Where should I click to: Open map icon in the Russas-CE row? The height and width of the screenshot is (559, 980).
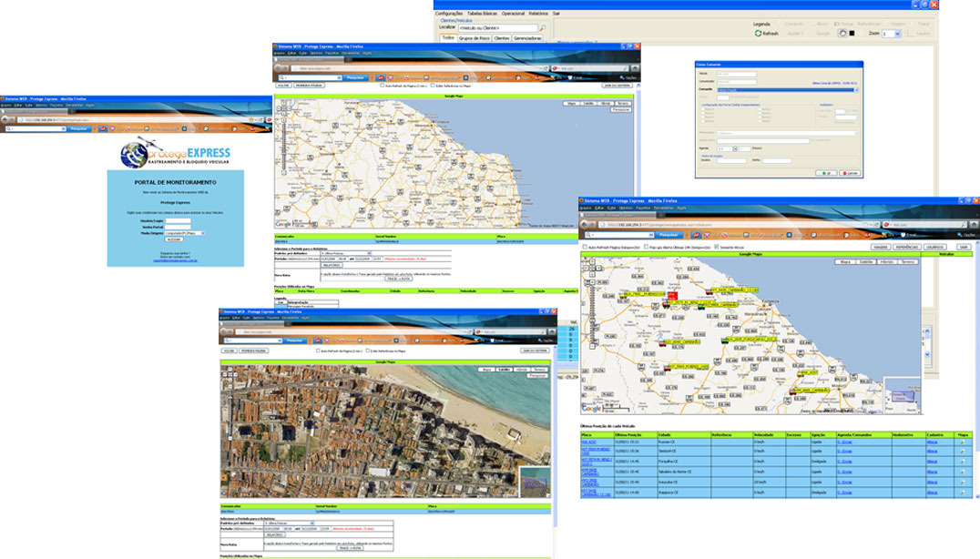coord(963,442)
